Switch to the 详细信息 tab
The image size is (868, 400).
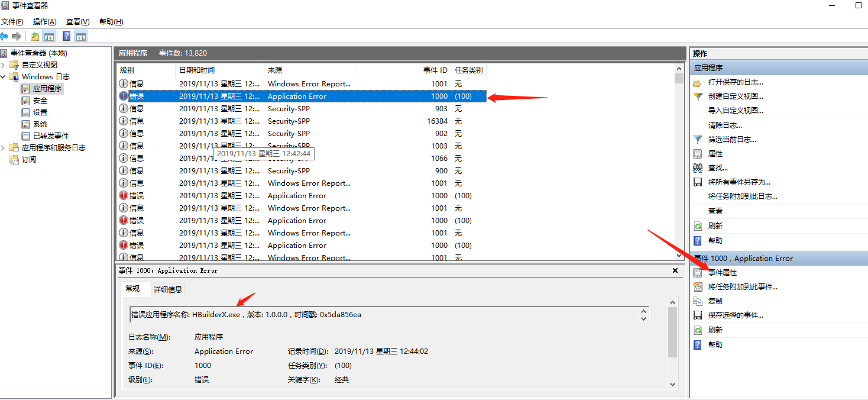(x=168, y=289)
